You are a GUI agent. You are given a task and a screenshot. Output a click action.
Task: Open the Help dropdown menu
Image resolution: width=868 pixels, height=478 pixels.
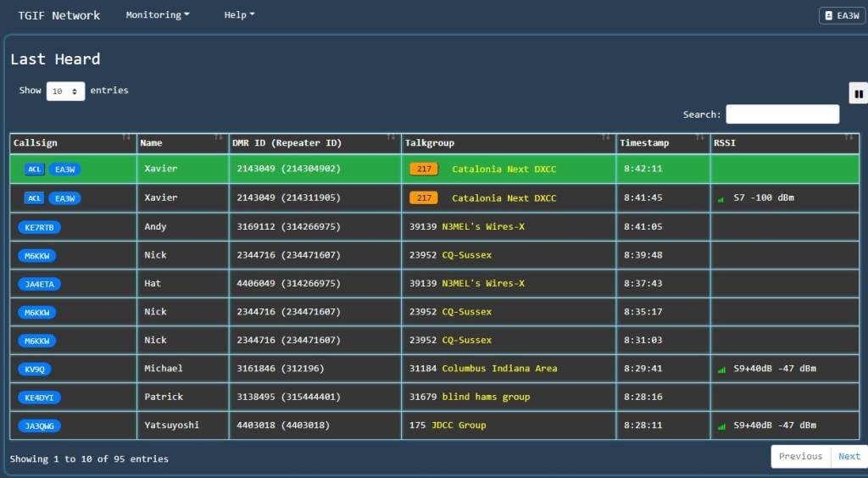[x=238, y=15]
